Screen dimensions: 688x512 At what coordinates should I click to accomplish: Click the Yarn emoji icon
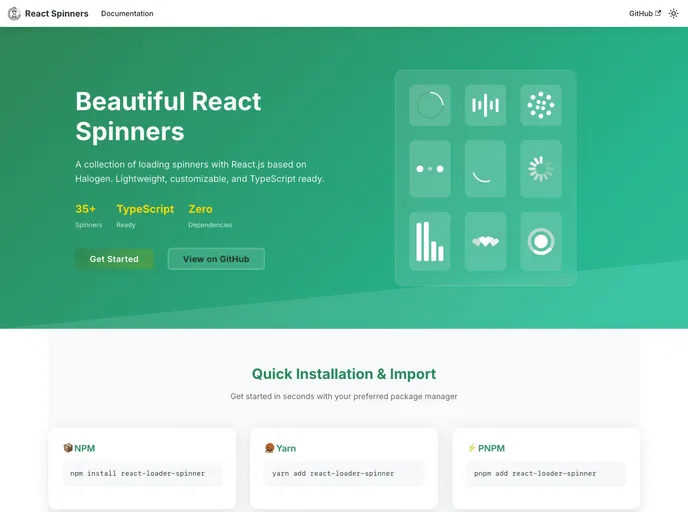(269, 448)
